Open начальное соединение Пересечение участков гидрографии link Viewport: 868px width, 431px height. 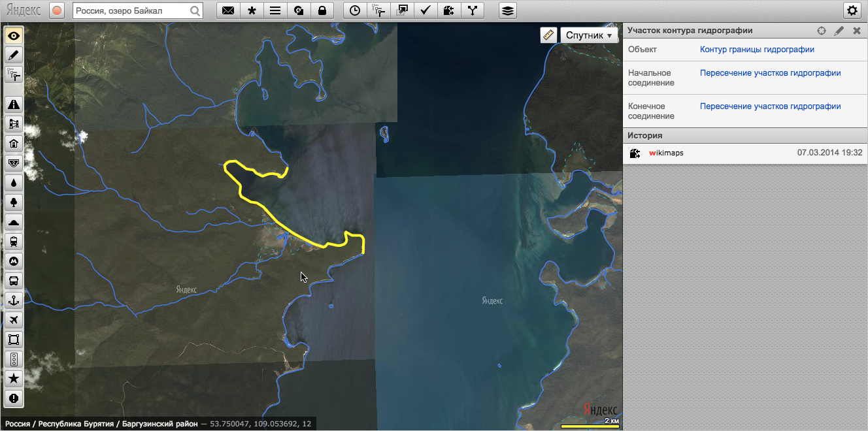(x=770, y=73)
